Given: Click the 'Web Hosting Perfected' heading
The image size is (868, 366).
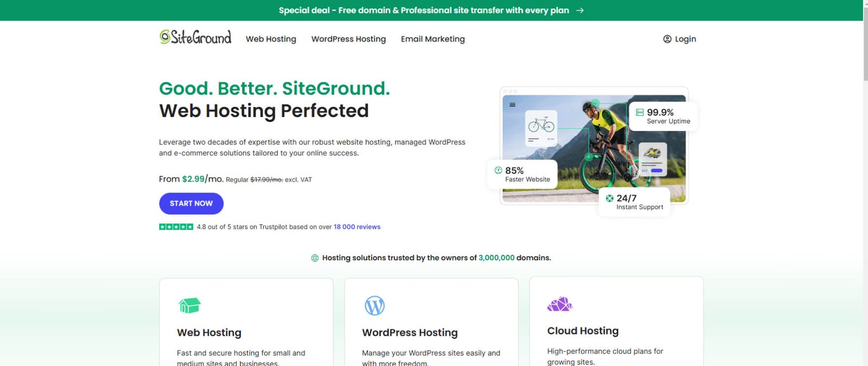Looking at the screenshot, I should click(264, 111).
